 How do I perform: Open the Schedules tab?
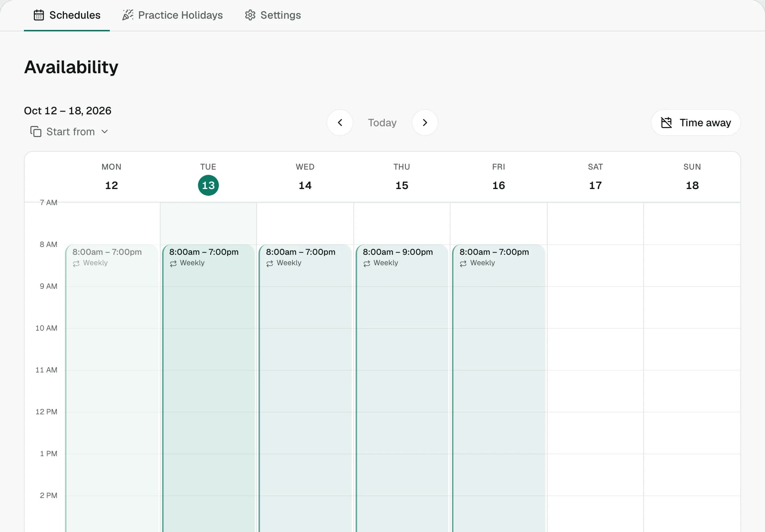(x=67, y=15)
